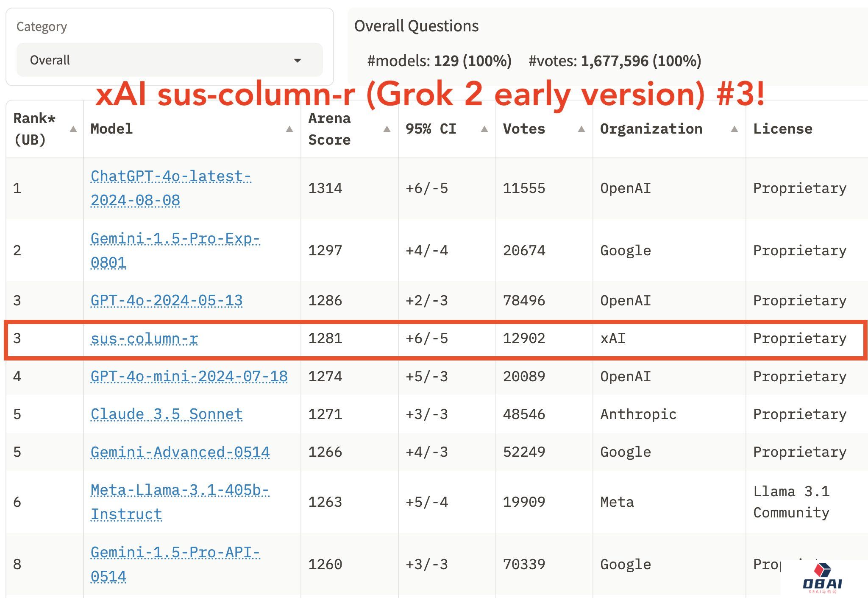This screenshot has width=868, height=598.
Task: Open GPT-4o-mini-2024-07-18 model link
Action: (189, 376)
